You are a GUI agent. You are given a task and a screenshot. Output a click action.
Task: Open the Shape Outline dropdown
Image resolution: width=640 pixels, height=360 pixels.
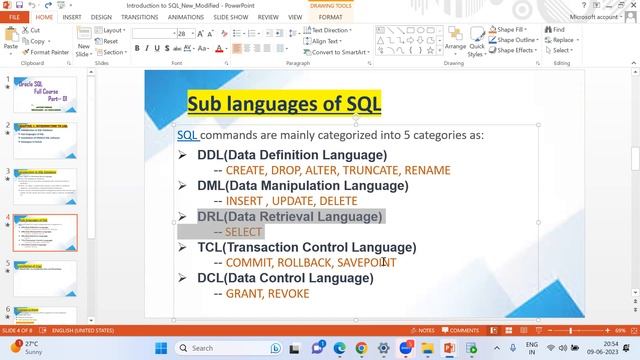point(514,40)
